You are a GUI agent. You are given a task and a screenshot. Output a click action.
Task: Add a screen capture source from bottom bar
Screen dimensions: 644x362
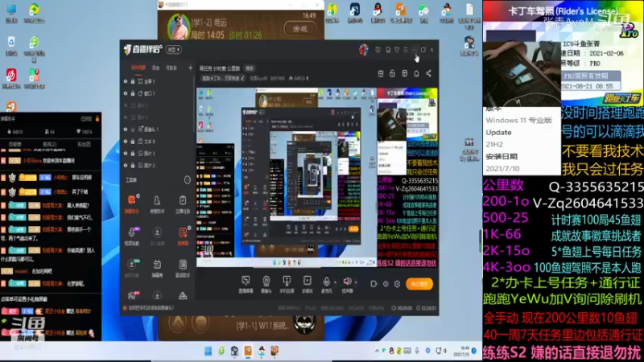[246, 284]
